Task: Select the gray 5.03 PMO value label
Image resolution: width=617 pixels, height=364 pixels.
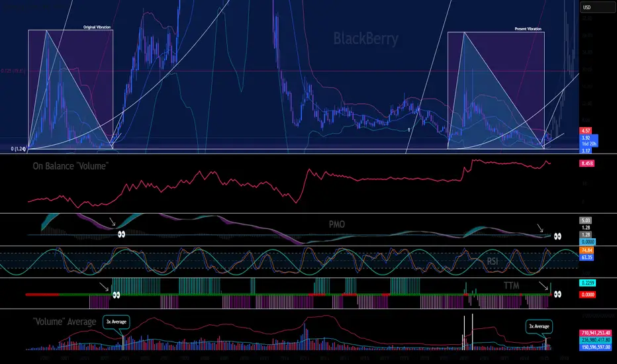Action: point(585,221)
